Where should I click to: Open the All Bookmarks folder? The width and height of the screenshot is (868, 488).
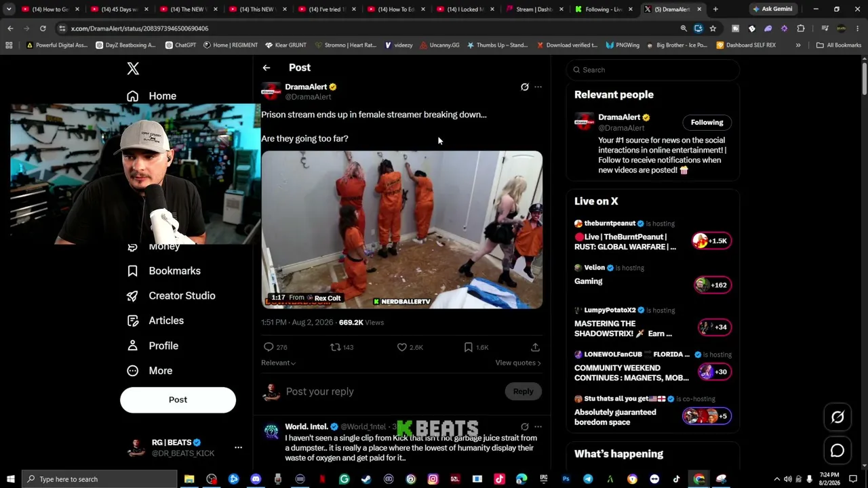tap(838, 45)
